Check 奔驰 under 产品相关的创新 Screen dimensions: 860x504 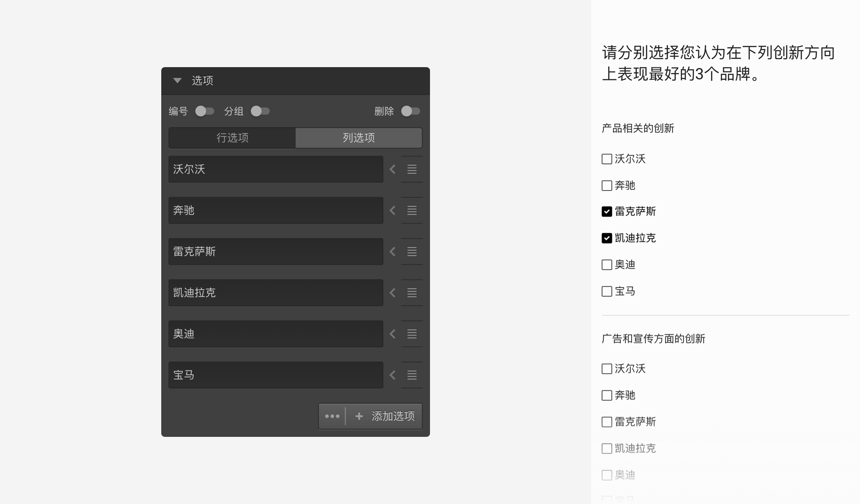click(x=607, y=185)
